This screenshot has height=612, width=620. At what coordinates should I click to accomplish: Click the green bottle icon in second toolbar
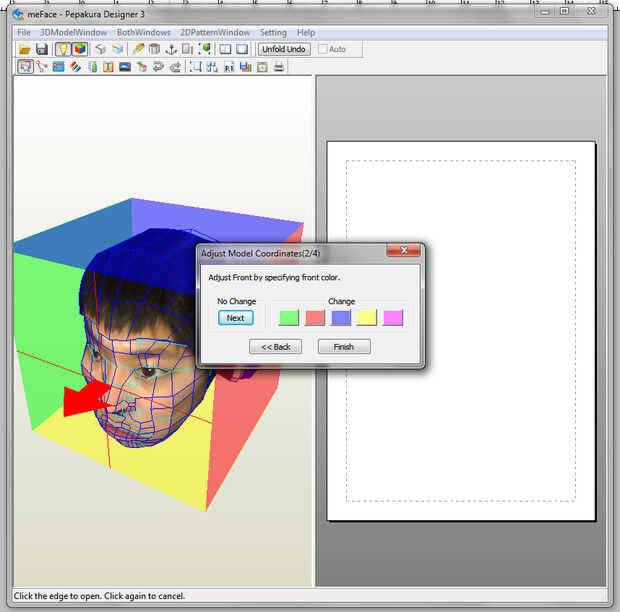click(93, 67)
